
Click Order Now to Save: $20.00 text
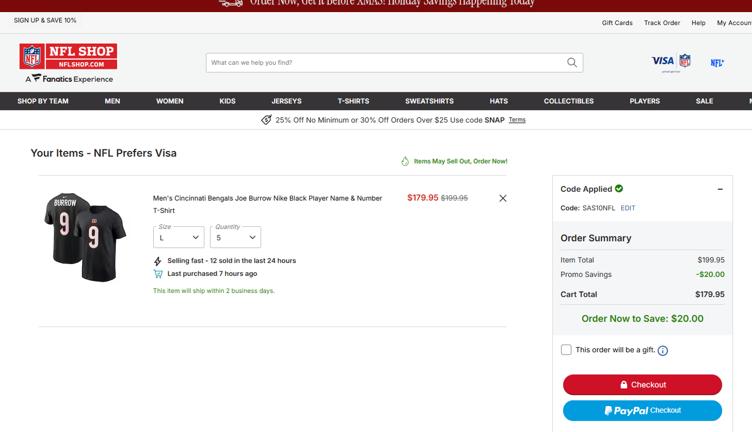pyautogui.click(x=642, y=318)
